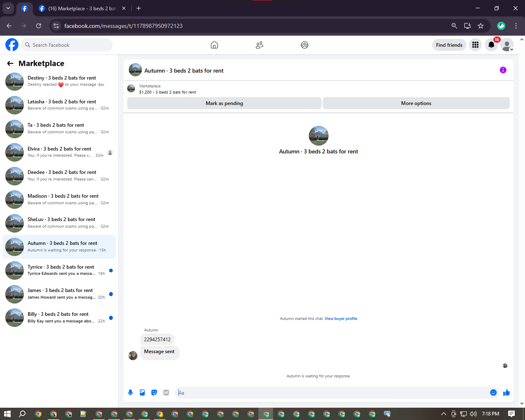Click Mark as pending button

pos(224,103)
